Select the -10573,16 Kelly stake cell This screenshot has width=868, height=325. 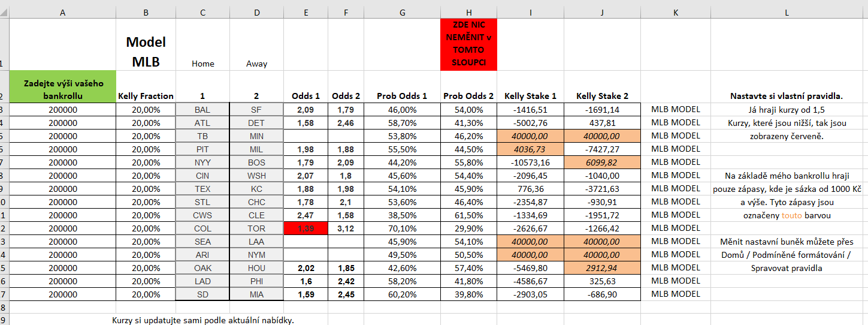pyautogui.click(x=531, y=162)
